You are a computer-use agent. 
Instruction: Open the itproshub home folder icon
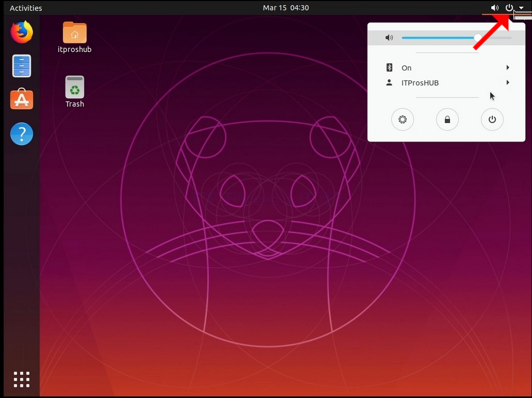click(75, 33)
